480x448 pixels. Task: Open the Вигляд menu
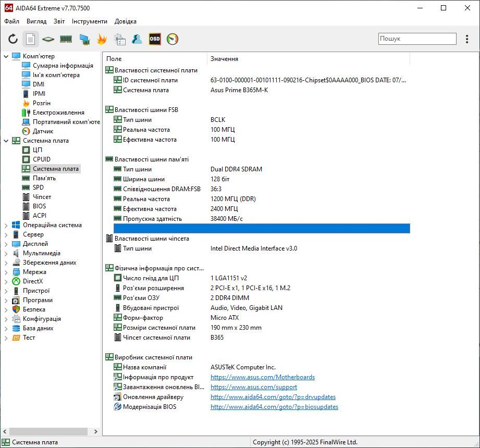[36, 21]
